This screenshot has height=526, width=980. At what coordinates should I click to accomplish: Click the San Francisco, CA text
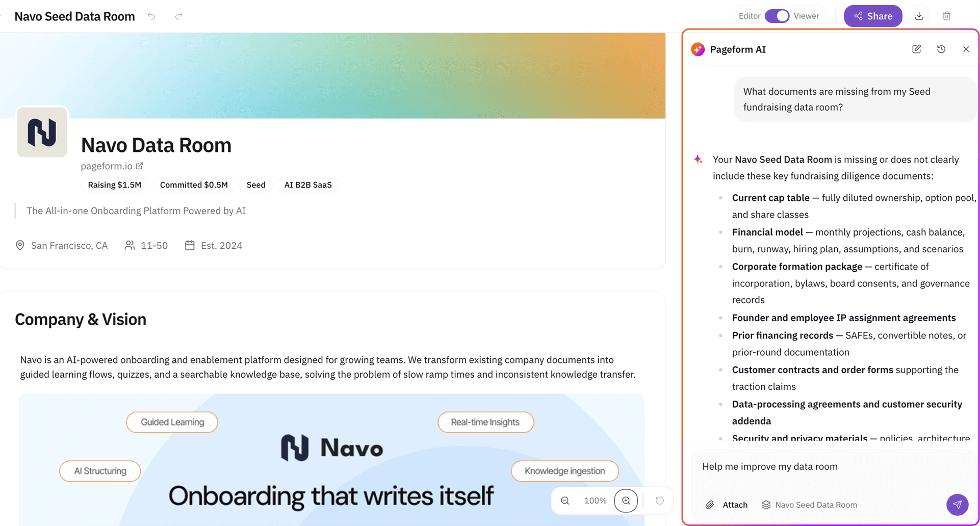[x=69, y=246]
